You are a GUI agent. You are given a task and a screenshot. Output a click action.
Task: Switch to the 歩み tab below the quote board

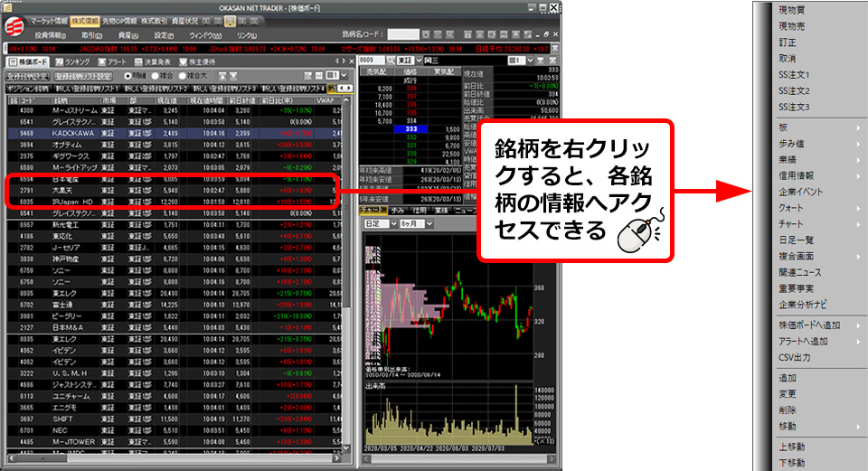point(398,211)
